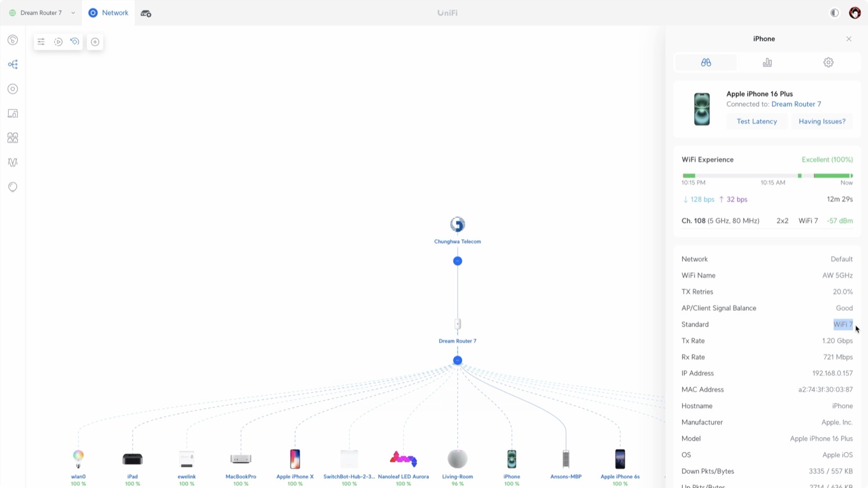Collapse the node below Chunghwa Telecom
The image size is (868, 488).
(458, 261)
